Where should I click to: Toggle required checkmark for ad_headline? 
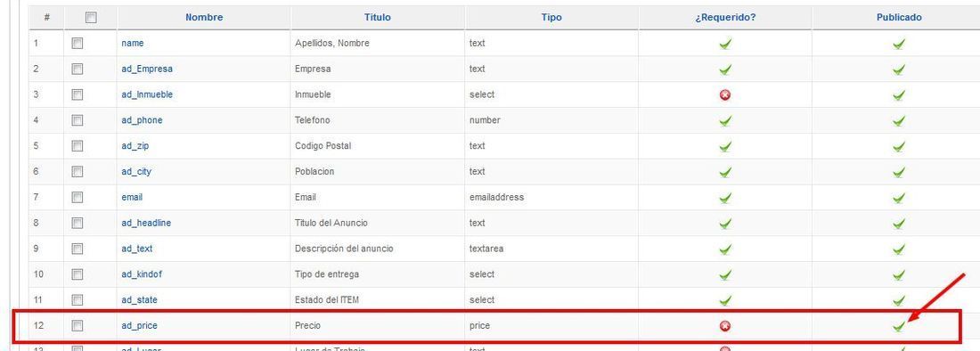[725, 223]
